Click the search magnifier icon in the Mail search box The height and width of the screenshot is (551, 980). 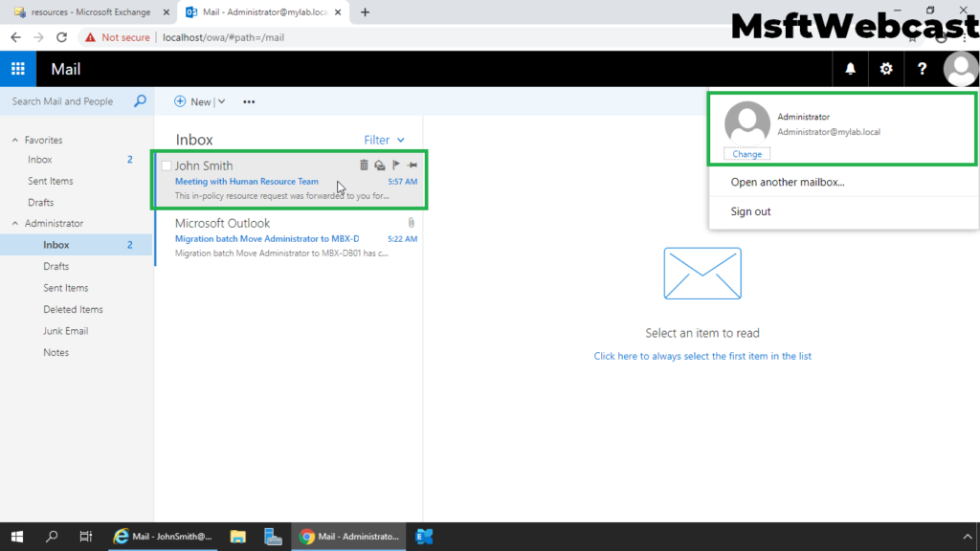tap(140, 100)
